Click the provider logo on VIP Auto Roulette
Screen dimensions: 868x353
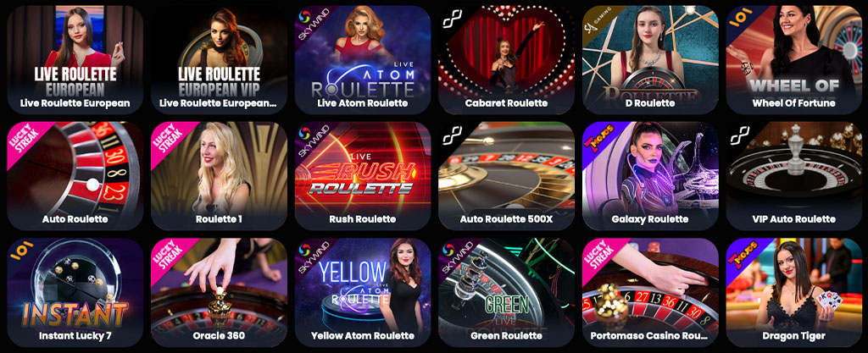pos(740,136)
